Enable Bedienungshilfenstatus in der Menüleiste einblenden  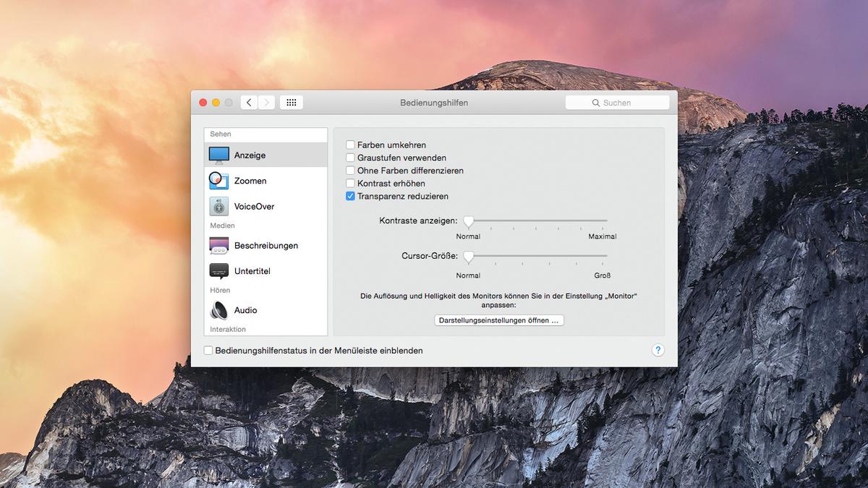(x=208, y=351)
